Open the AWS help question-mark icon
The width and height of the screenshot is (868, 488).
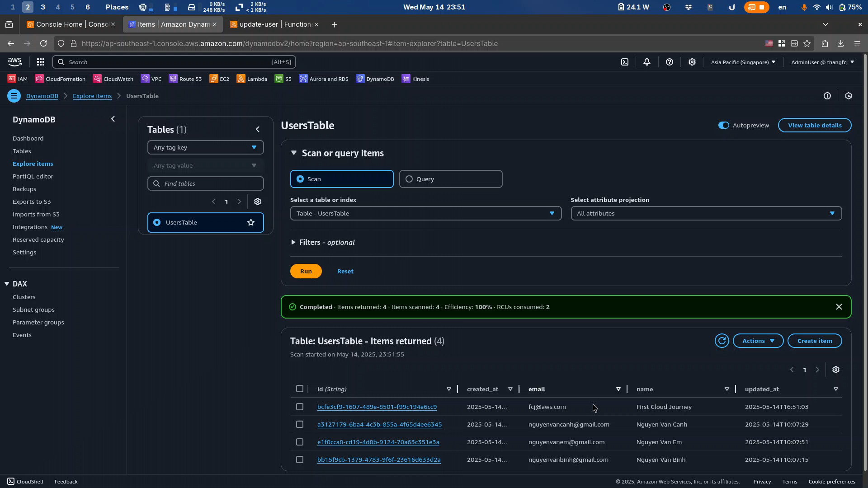670,62
